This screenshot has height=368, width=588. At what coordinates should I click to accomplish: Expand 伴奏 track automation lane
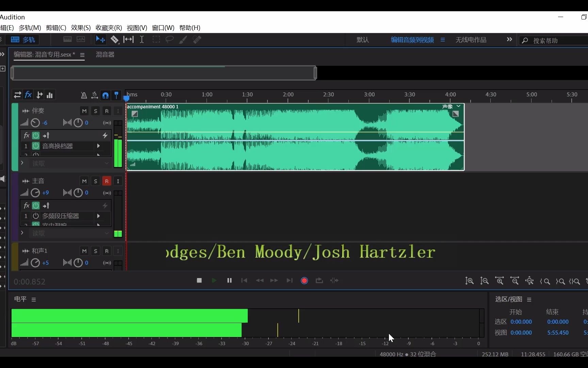coord(22,163)
